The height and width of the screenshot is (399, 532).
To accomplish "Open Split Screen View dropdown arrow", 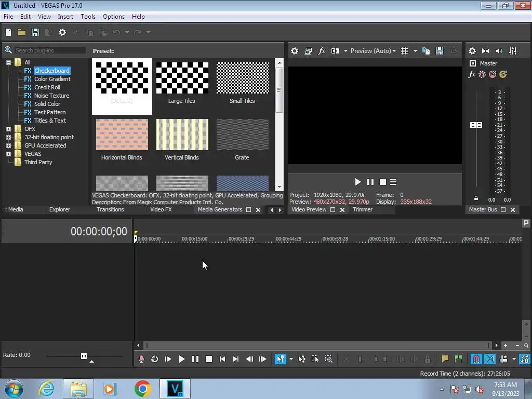I will (345, 51).
